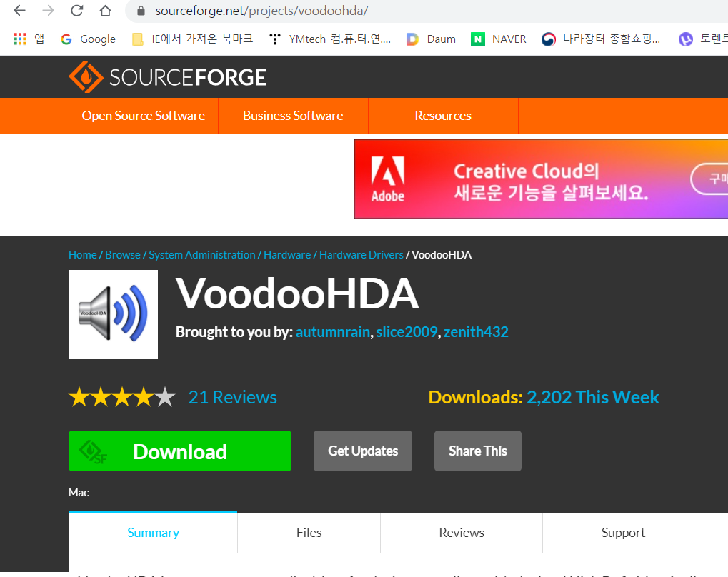The width and height of the screenshot is (728, 577).
Task: Open the 21 Reviews link
Action: [233, 397]
